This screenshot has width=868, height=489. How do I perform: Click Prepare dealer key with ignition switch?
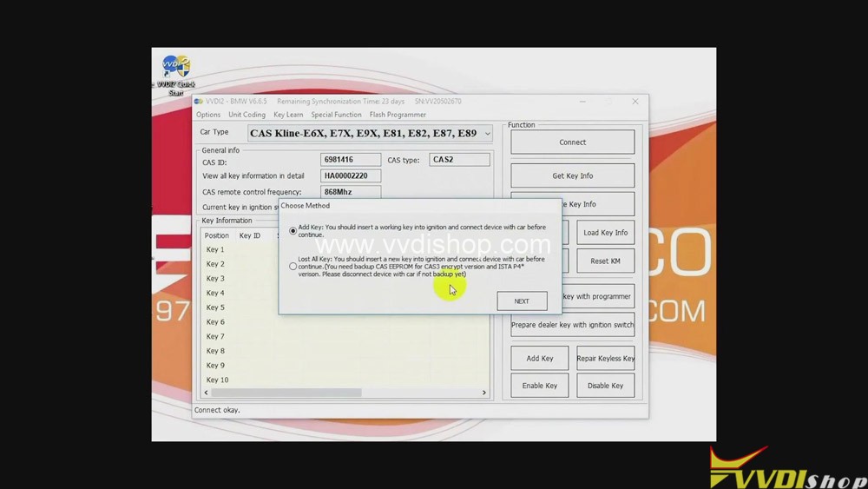(x=572, y=326)
